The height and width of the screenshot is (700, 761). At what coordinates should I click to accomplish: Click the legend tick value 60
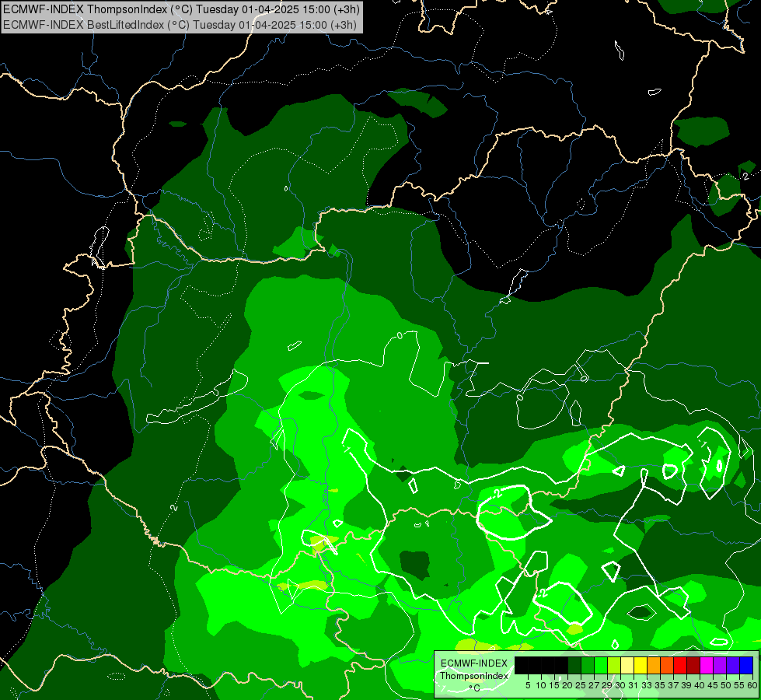[x=752, y=685]
